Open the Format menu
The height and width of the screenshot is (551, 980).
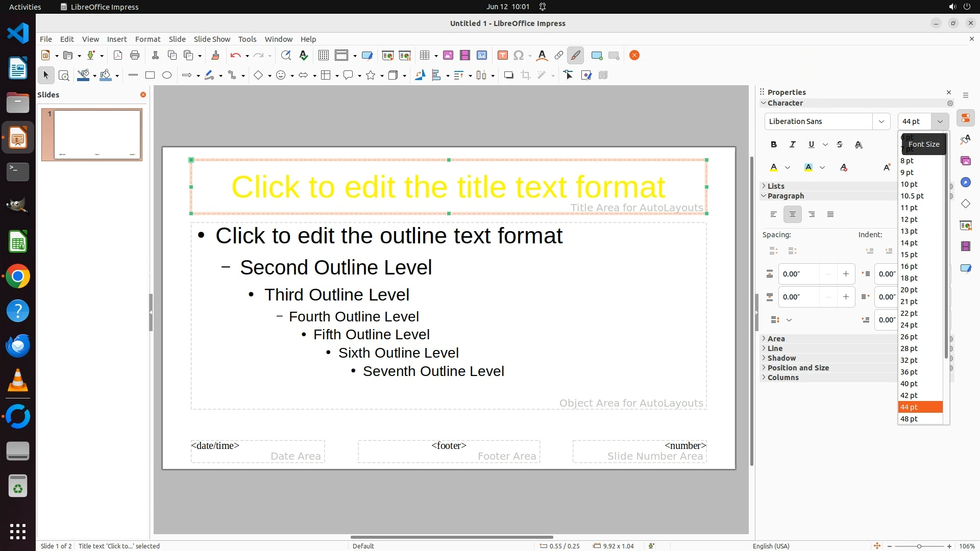tap(148, 39)
